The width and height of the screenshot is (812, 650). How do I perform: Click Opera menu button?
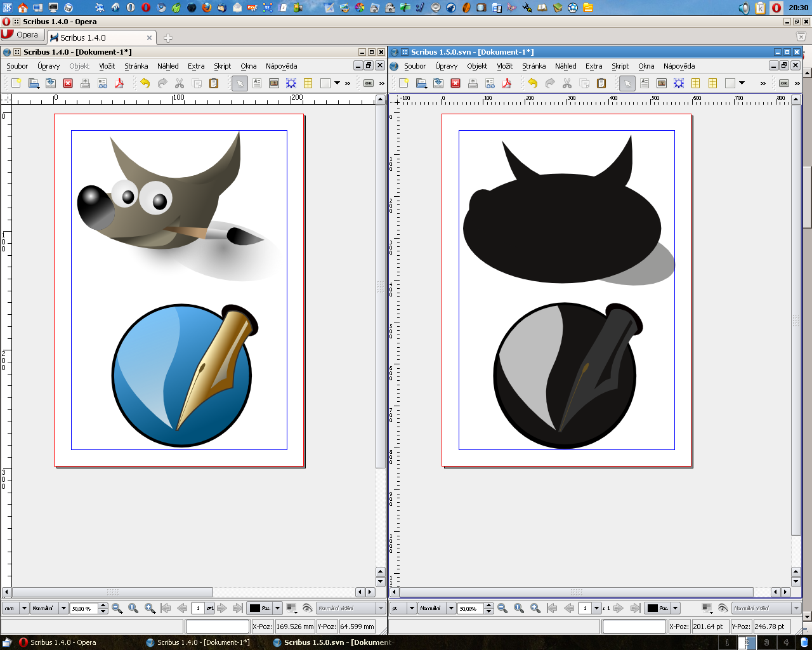point(22,35)
